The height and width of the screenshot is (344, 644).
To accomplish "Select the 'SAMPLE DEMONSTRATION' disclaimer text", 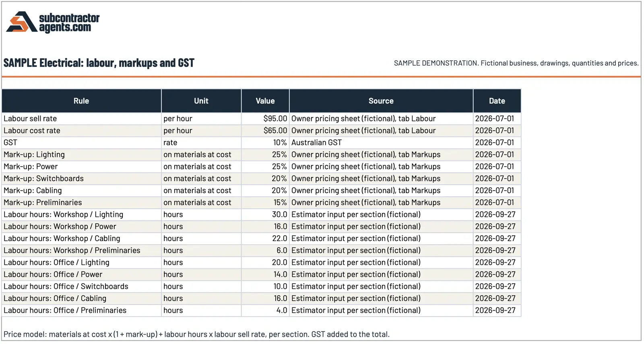I will click(516, 63).
